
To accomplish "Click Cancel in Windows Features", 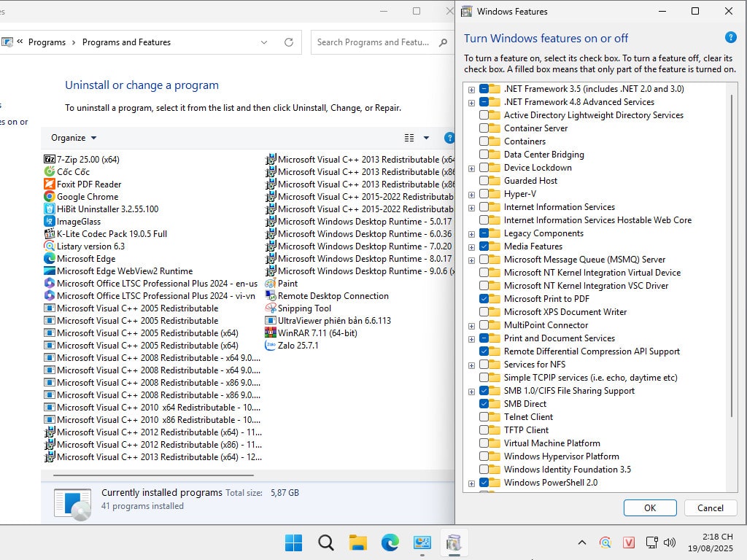I will (711, 507).
